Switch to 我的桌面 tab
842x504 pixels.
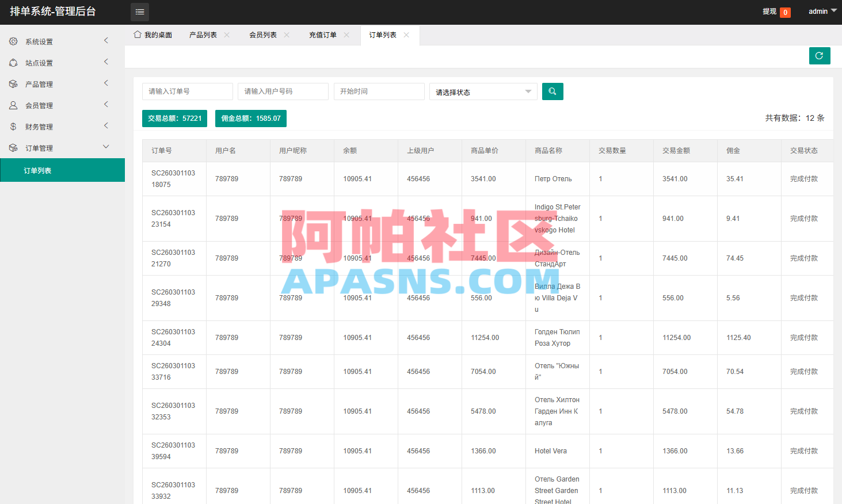[153, 35]
